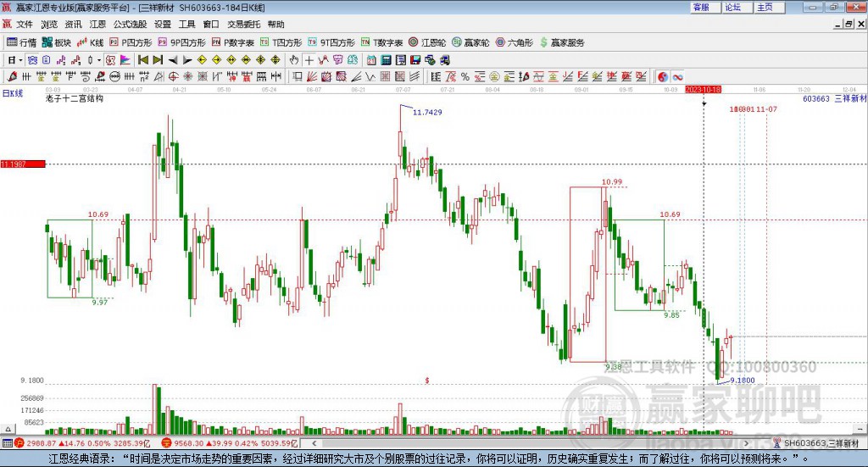Click the n² square-number tool
Viewport: 868px width, 467px height.
pyautogui.click(x=144, y=77)
